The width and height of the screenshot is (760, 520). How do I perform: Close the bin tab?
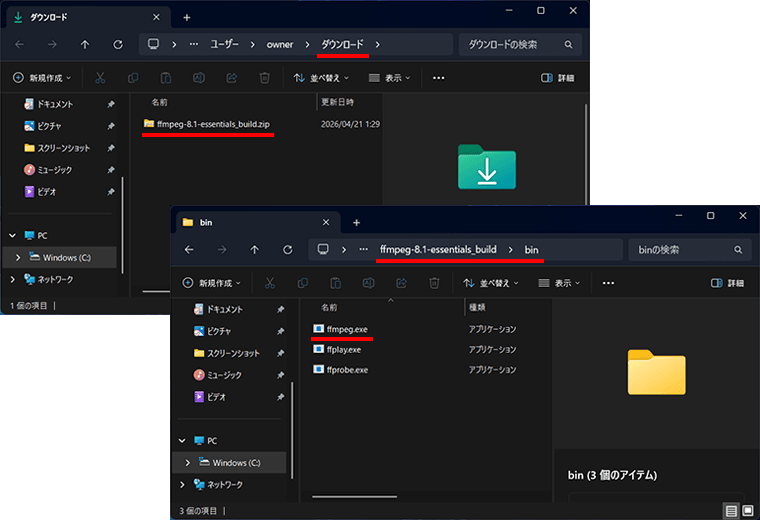[326, 222]
